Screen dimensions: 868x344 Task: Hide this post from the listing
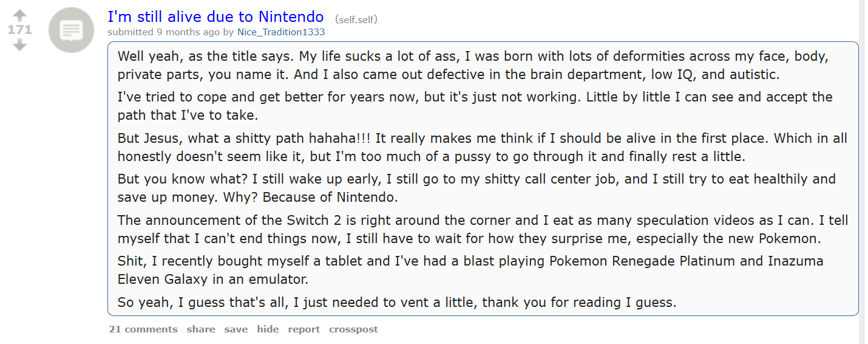coord(268,329)
